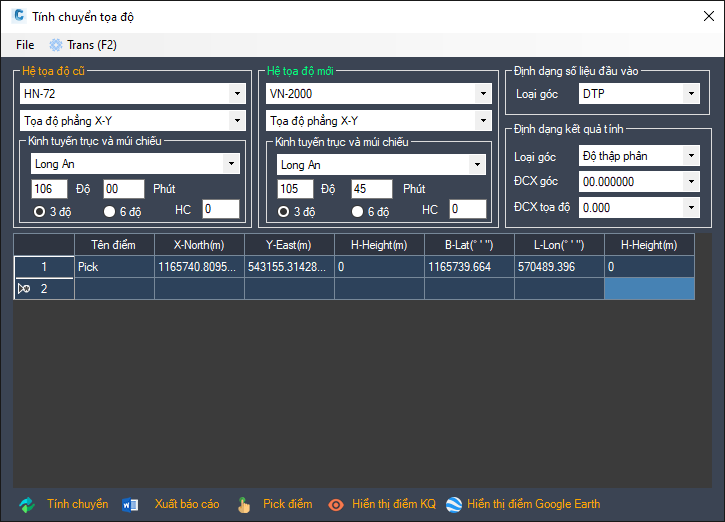Open the Trans (F2) menu item
This screenshot has width=725, height=522.
pos(92,45)
